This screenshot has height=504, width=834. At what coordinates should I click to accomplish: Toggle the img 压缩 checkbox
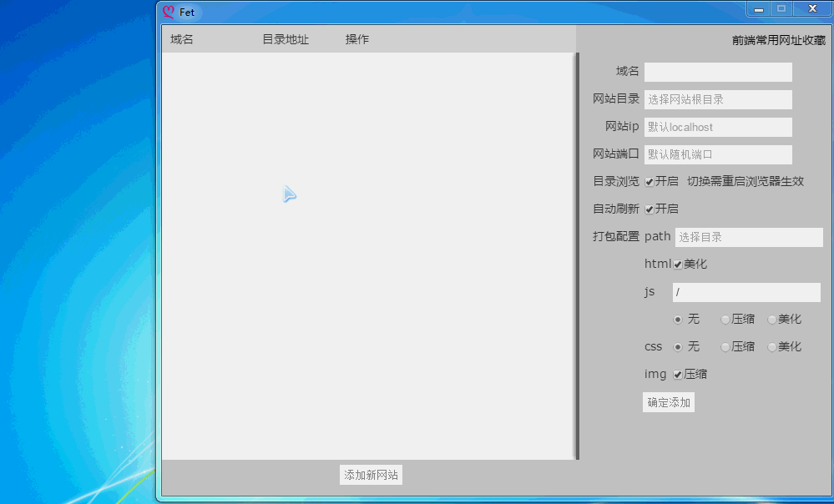click(678, 375)
